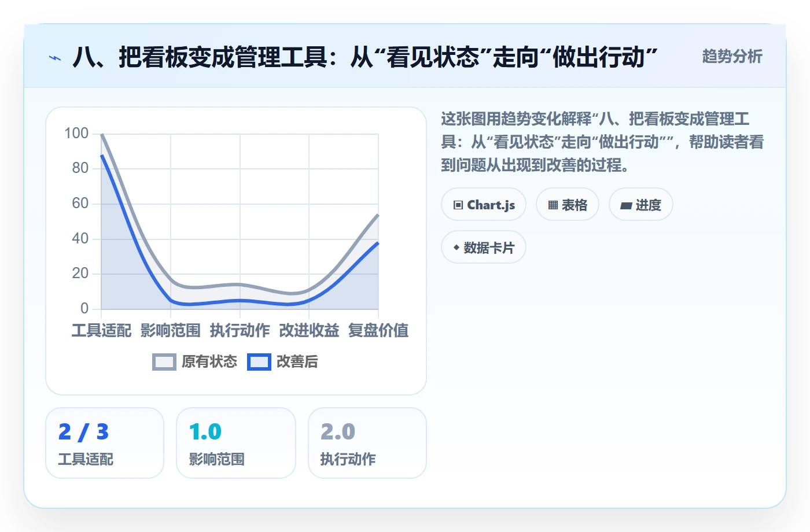Viewport: 810px width, 532px height.
Task: Open the 2.0 执行动作 stat card
Action: click(367, 443)
